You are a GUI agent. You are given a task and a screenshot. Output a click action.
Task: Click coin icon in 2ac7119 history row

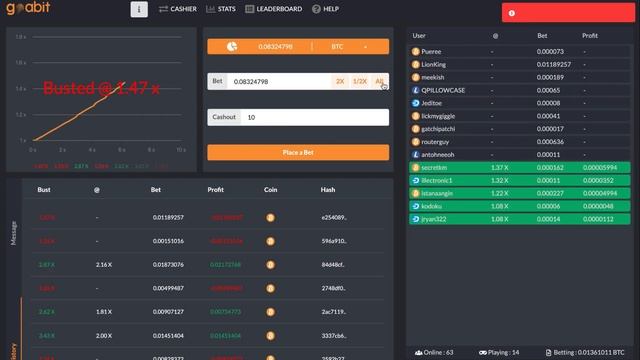click(x=270, y=312)
